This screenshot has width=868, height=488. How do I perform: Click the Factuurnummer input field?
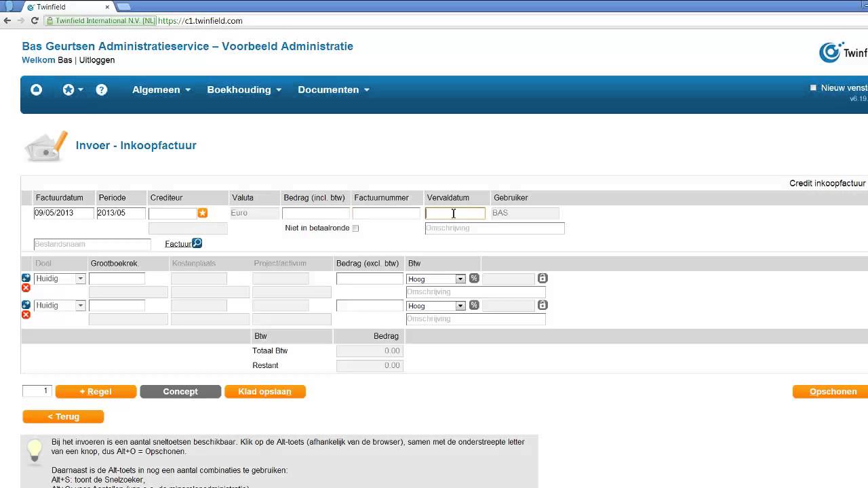pyautogui.click(x=387, y=213)
